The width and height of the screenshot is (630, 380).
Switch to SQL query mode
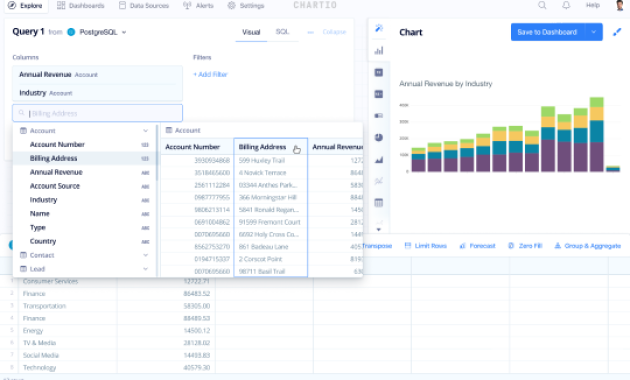(x=282, y=32)
